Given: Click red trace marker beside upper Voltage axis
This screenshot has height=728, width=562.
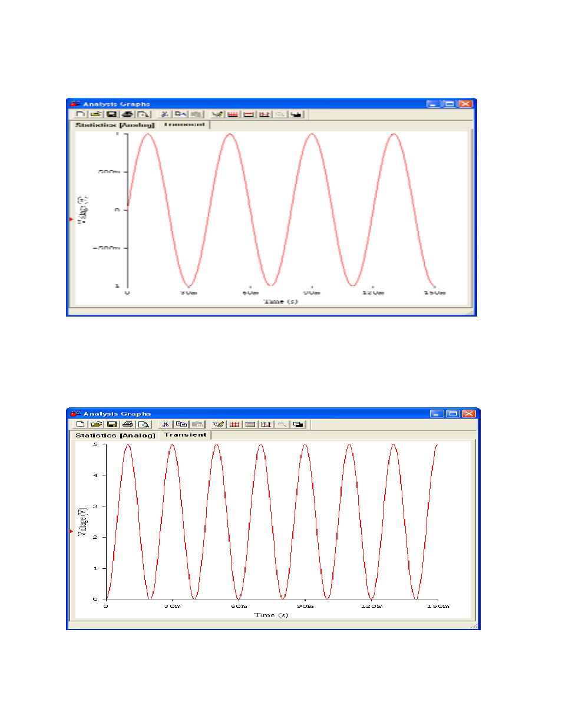Looking at the screenshot, I should tap(71, 219).
